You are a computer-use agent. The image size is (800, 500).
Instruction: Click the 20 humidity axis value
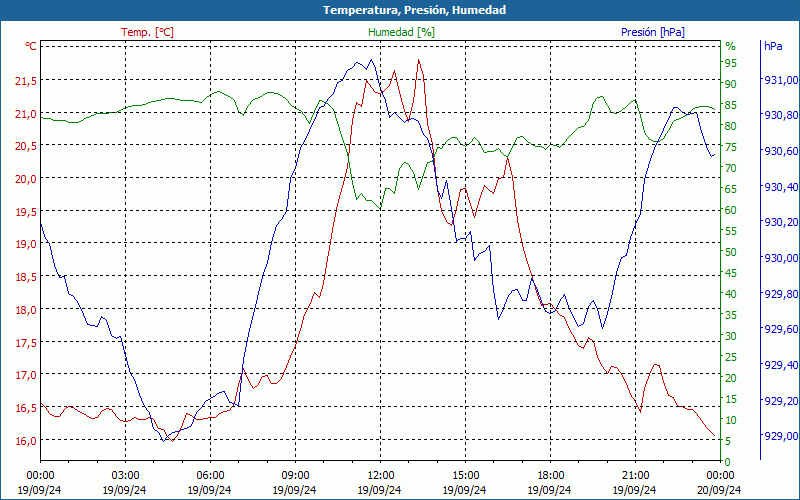[731, 378]
